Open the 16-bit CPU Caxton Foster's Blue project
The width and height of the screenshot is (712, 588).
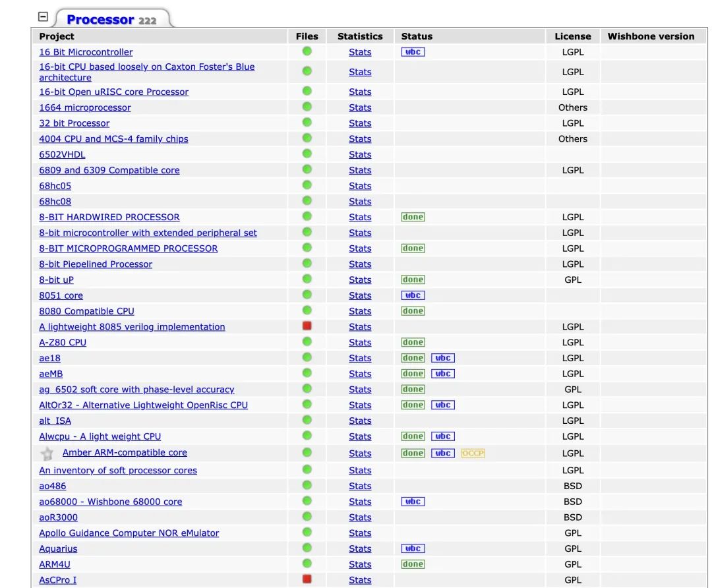(146, 73)
